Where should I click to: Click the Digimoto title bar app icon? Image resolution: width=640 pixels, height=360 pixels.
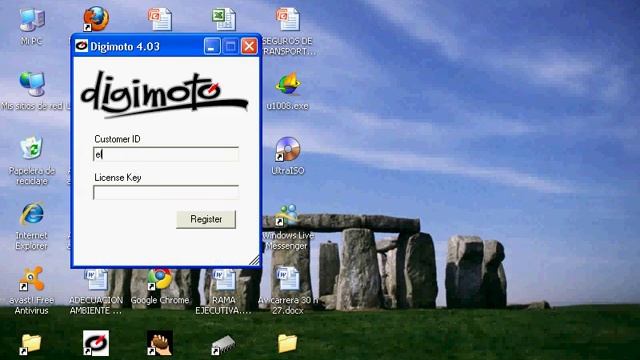(81, 46)
